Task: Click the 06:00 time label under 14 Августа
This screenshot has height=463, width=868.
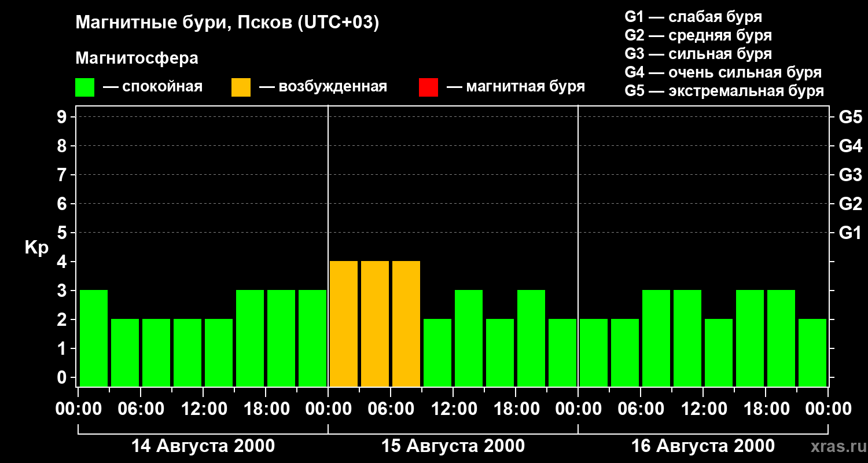Action: (141, 409)
